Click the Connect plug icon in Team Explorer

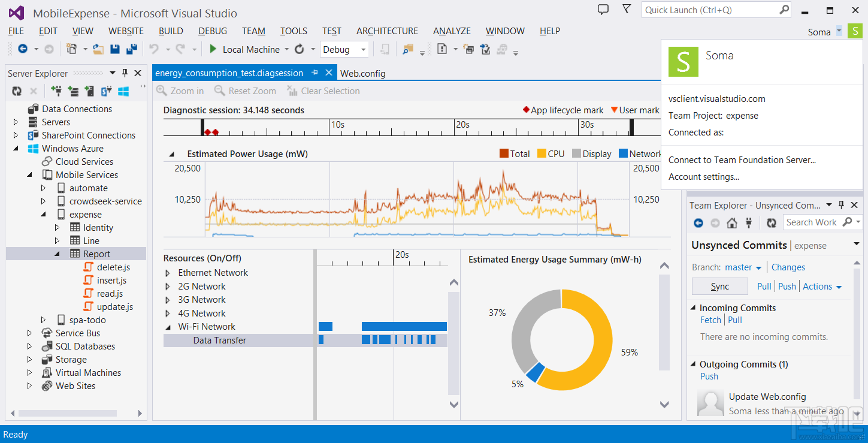pyautogui.click(x=749, y=222)
